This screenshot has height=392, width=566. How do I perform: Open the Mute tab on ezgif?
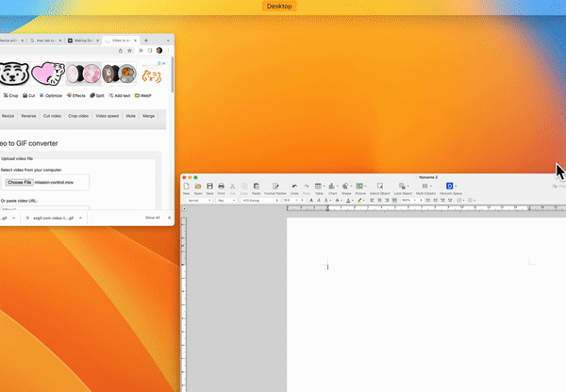click(131, 116)
